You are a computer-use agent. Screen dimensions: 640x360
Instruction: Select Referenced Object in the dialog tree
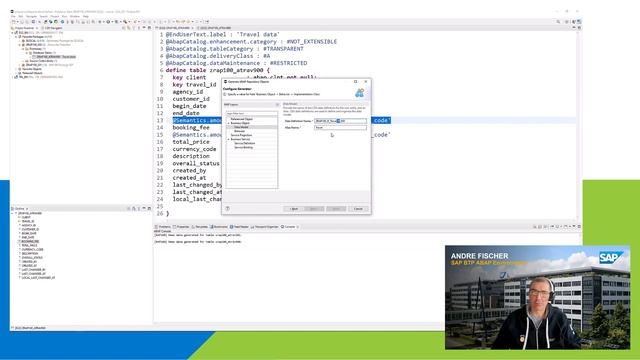(x=242, y=119)
